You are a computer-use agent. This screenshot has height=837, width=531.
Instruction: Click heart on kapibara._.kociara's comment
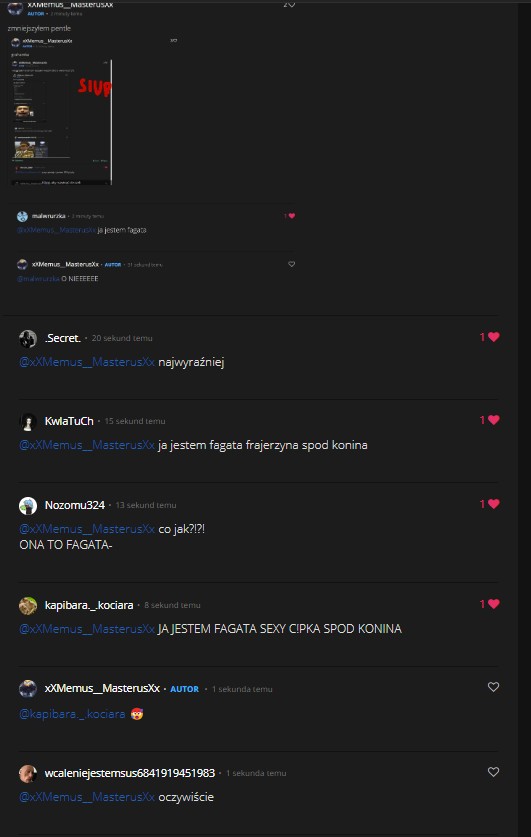click(493, 604)
